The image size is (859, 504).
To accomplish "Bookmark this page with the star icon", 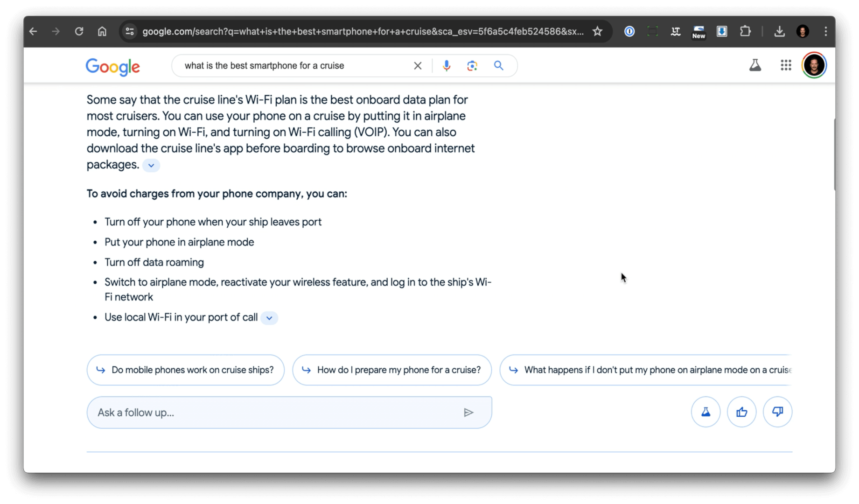I will (x=597, y=31).
